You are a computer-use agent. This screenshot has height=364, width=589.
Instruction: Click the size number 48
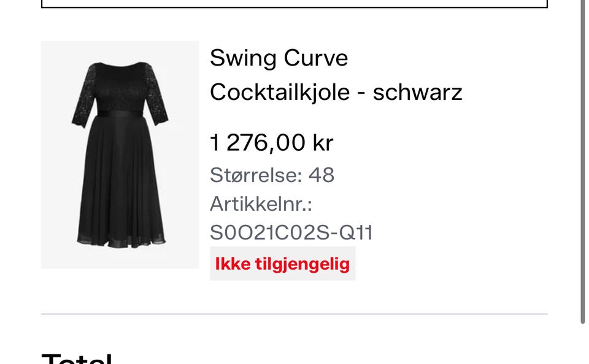point(321,175)
